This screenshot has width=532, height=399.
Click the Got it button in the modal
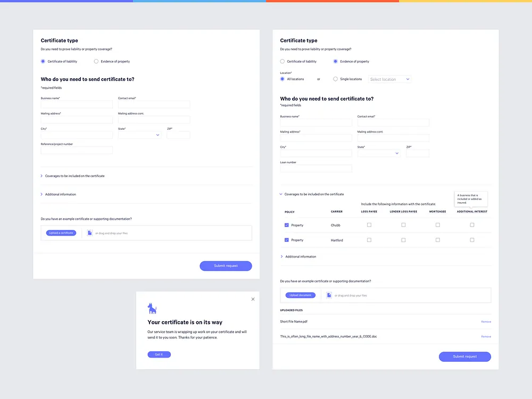tap(159, 353)
